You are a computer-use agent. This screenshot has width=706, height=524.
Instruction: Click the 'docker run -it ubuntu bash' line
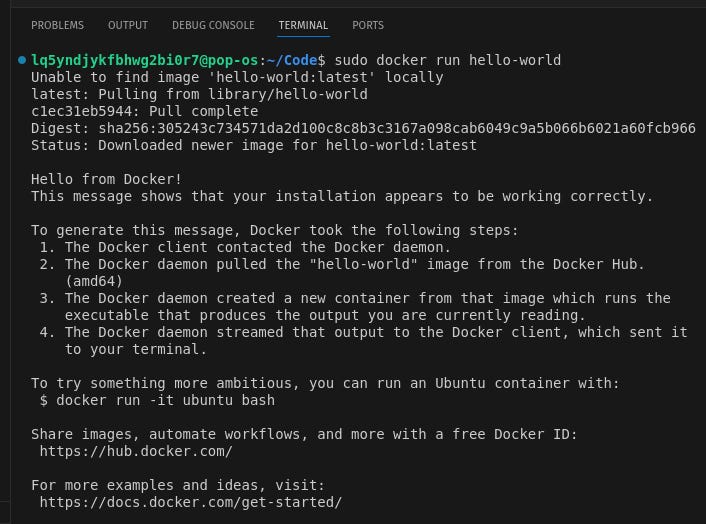[x=157, y=400]
